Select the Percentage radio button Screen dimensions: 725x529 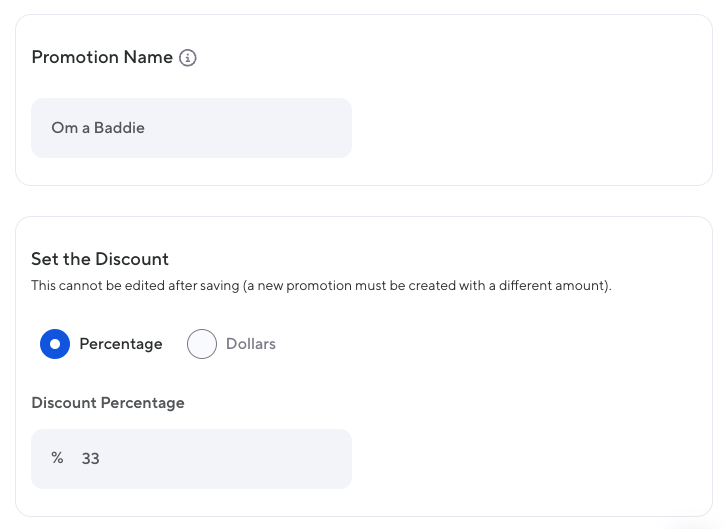point(55,344)
